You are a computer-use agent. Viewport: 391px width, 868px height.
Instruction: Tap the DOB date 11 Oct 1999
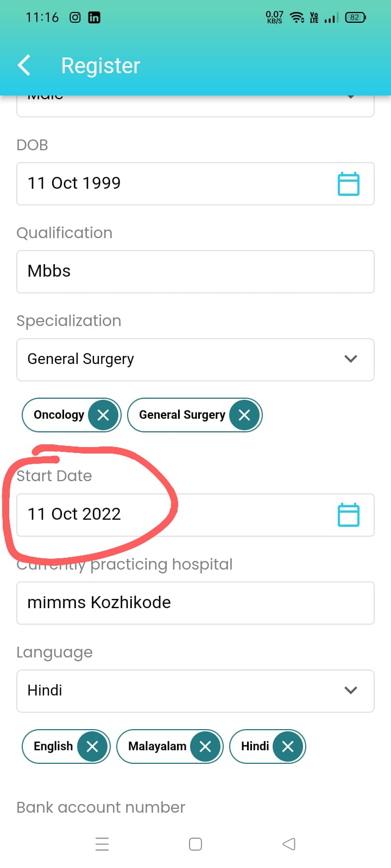(74, 183)
